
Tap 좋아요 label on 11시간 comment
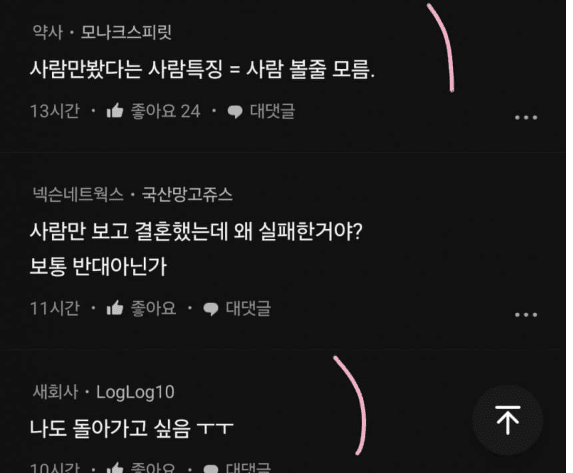[153, 308]
